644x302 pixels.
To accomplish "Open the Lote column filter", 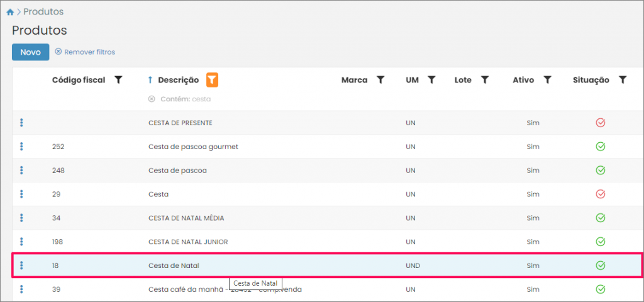I will point(485,80).
